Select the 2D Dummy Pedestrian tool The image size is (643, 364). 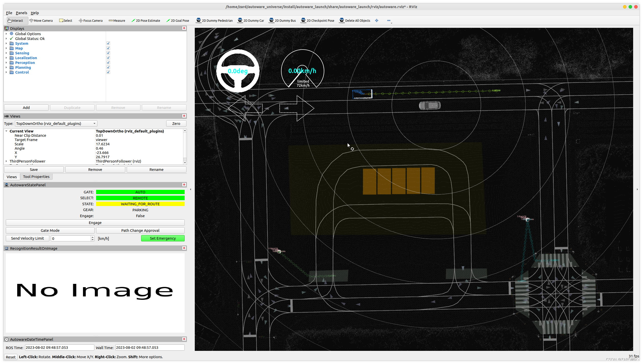[214, 21]
